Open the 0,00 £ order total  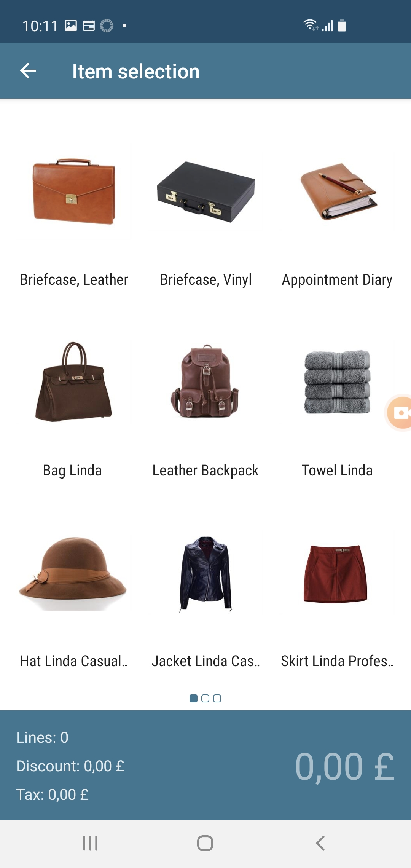345,766
